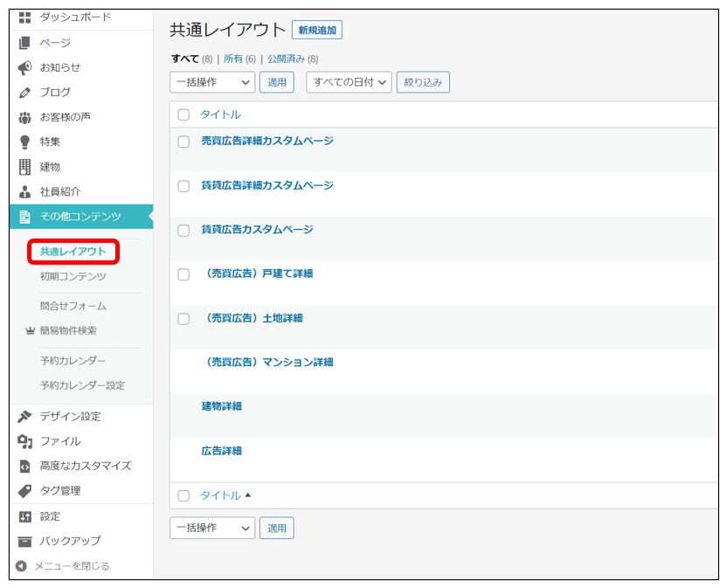
Task: Sort by header タイトル column
Action: click(220, 114)
